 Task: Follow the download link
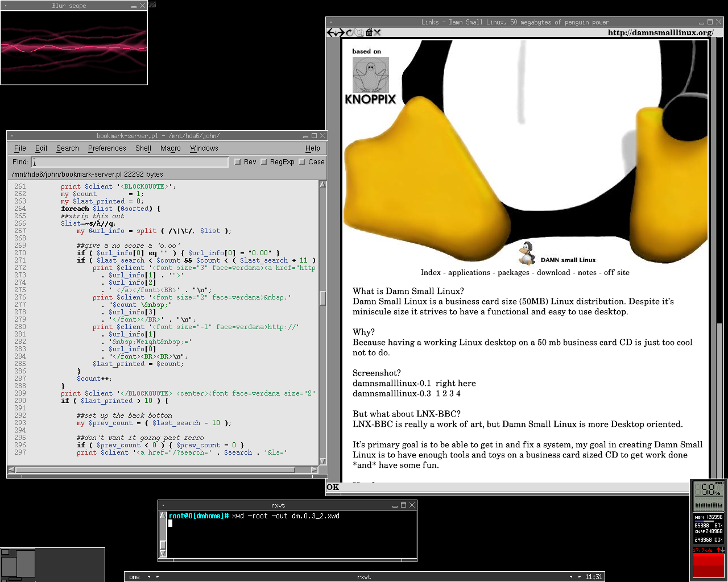click(x=553, y=272)
